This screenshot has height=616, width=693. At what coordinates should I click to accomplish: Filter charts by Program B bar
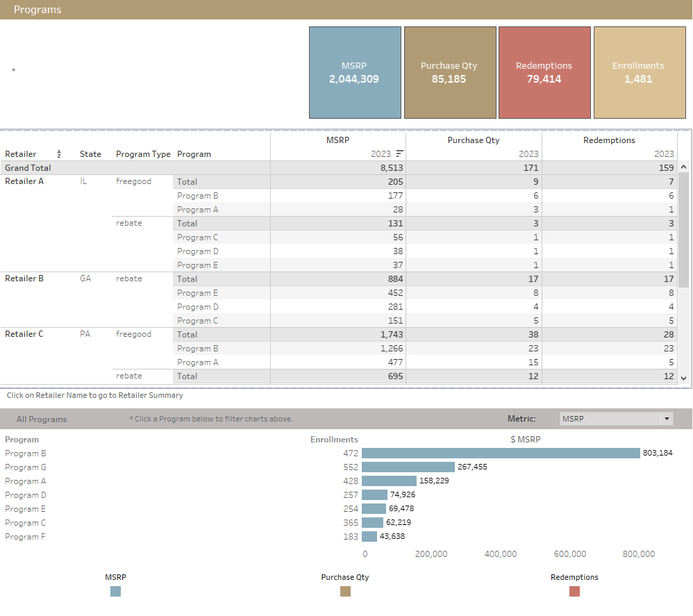pyautogui.click(x=500, y=453)
